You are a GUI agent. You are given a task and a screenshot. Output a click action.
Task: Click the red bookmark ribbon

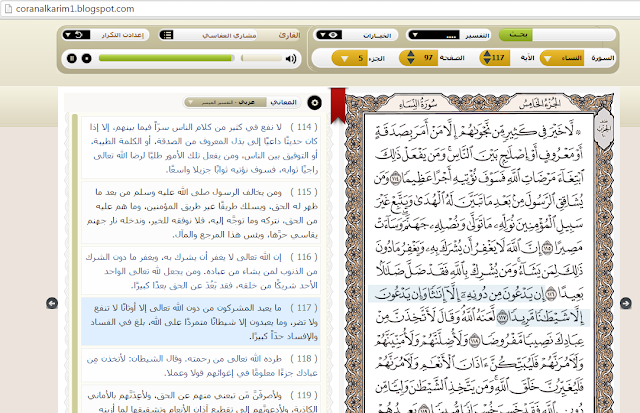(x=338, y=105)
